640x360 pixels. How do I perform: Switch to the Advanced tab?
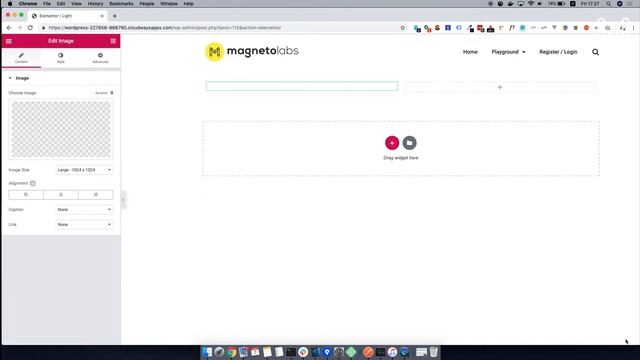click(x=100, y=58)
